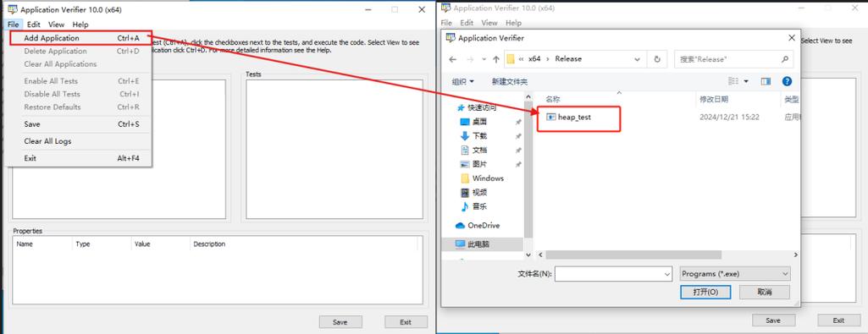This screenshot has height=334, width=868.
Task: Click the 取消 cancel button
Action: tap(765, 292)
